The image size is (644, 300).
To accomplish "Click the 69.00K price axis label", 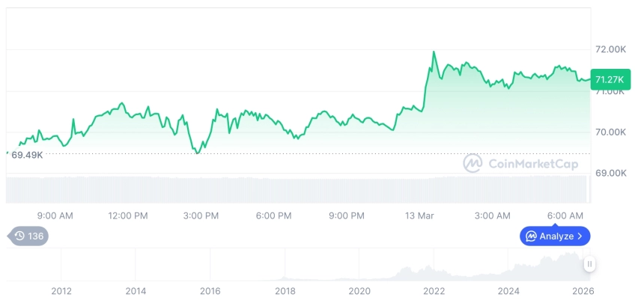I will (x=610, y=173).
